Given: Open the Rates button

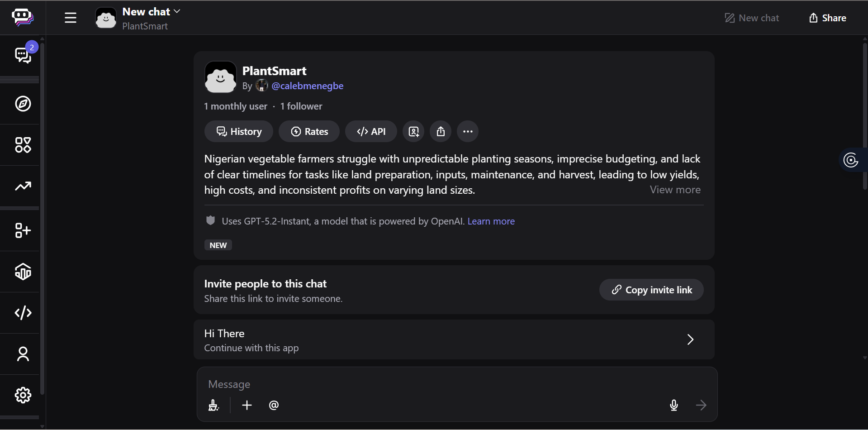Looking at the screenshot, I should (x=309, y=131).
